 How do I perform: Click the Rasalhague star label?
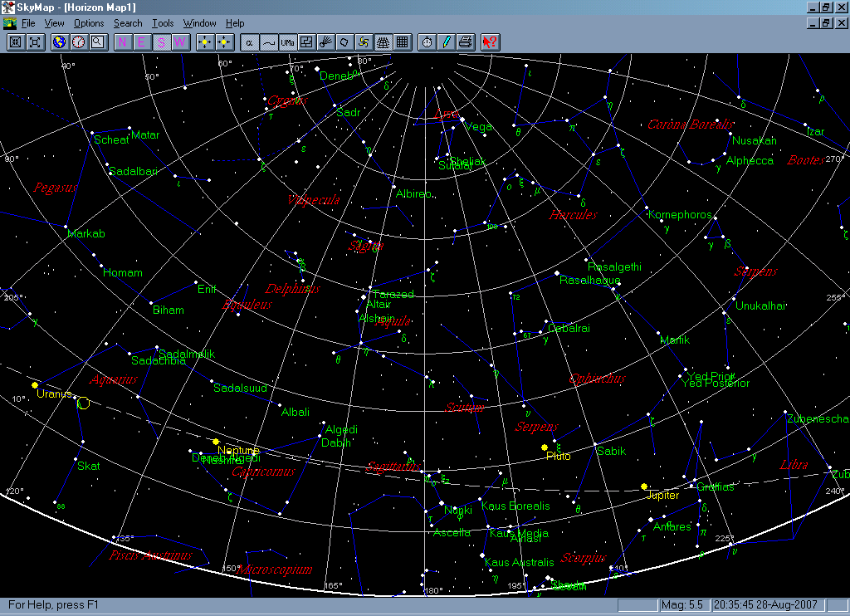point(590,281)
